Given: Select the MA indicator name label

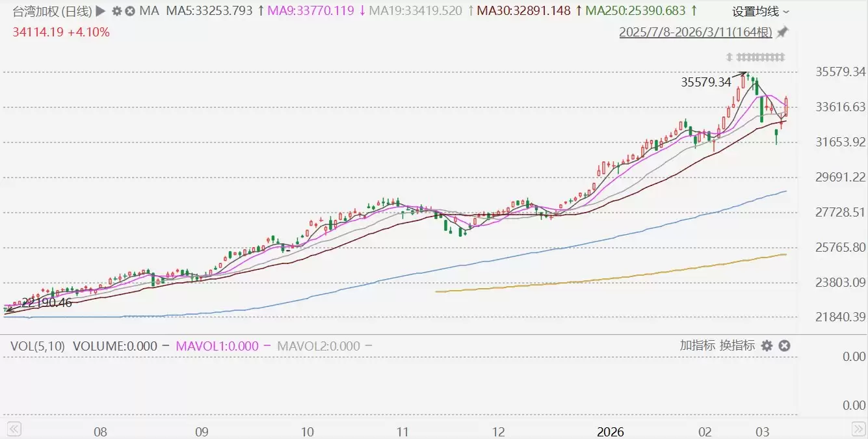Looking at the screenshot, I should [150, 11].
